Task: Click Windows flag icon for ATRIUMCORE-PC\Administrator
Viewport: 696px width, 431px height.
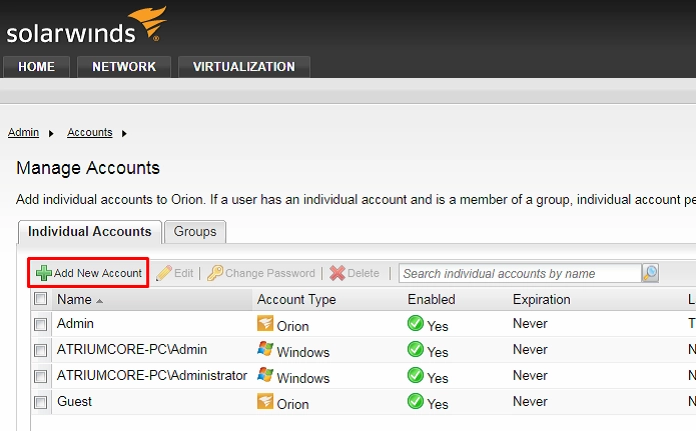Action: click(265, 375)
